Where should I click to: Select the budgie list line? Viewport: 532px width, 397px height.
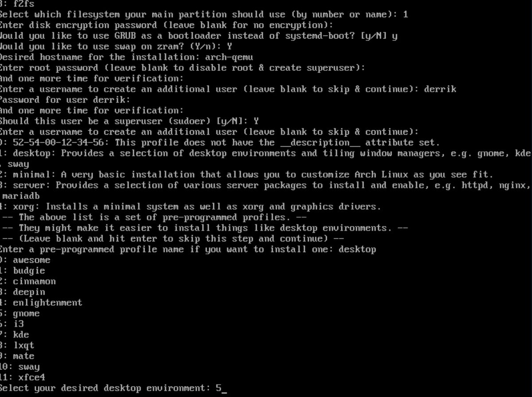pos(23,271)
